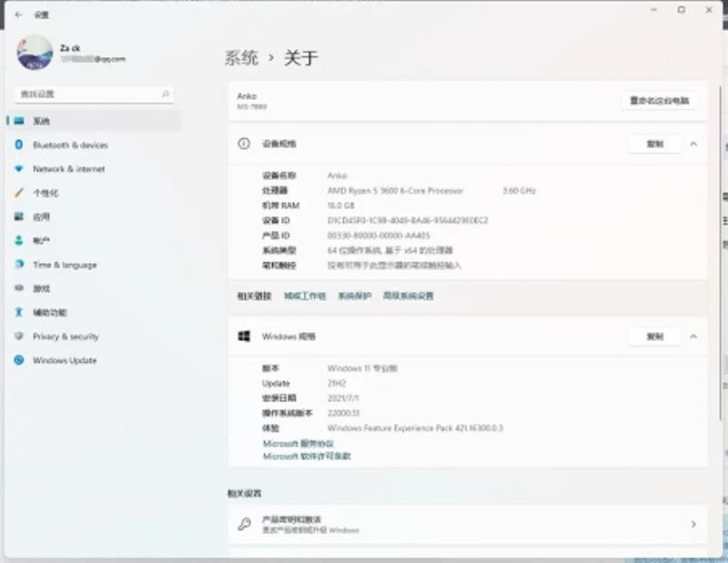Open the 域或工作组 link
Image resolution: width=728 pixels, height=563 pixels.
click(x=305, y=296)
